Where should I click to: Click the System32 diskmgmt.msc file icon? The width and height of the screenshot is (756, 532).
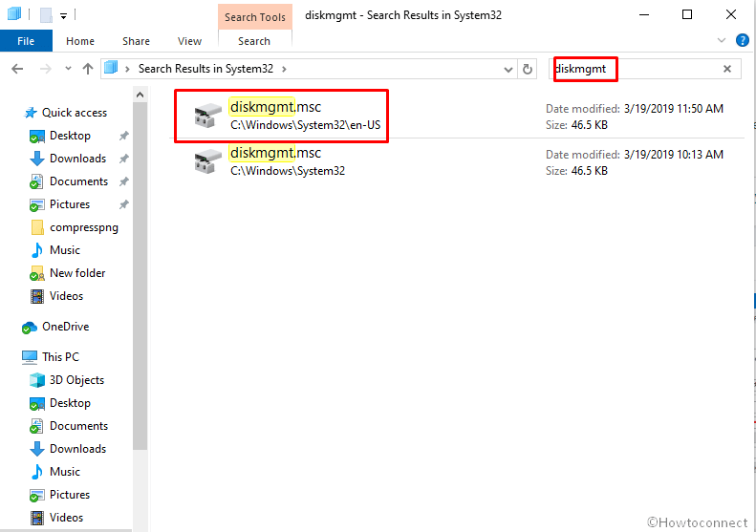(207, 161)
